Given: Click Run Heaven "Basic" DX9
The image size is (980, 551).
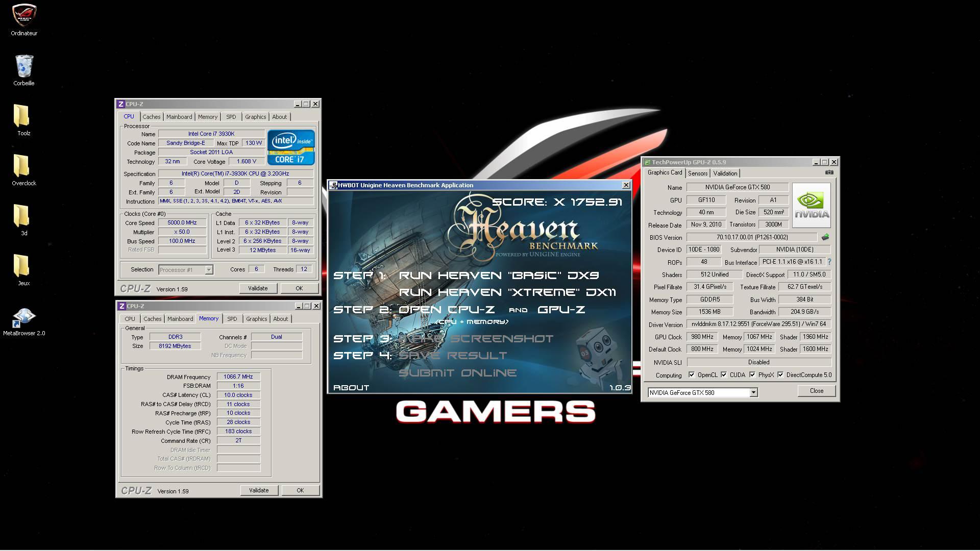Looking at the screenshot, I should point(499,275).
